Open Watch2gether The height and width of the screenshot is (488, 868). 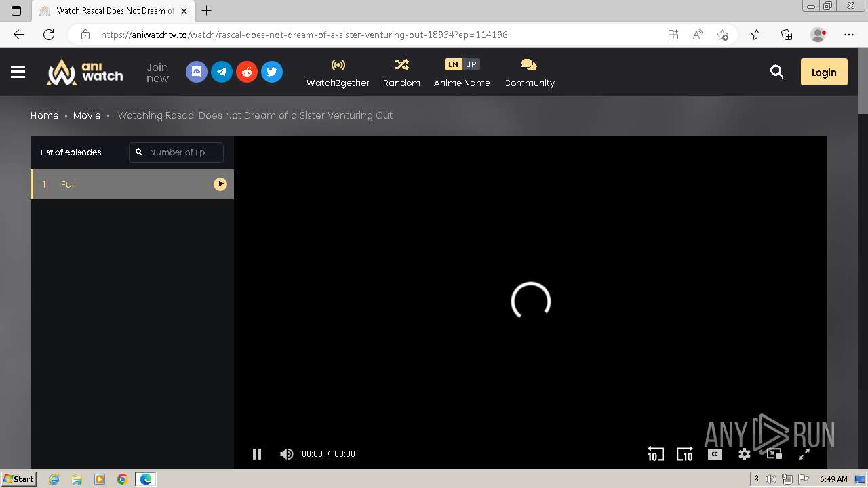point(338,73)
